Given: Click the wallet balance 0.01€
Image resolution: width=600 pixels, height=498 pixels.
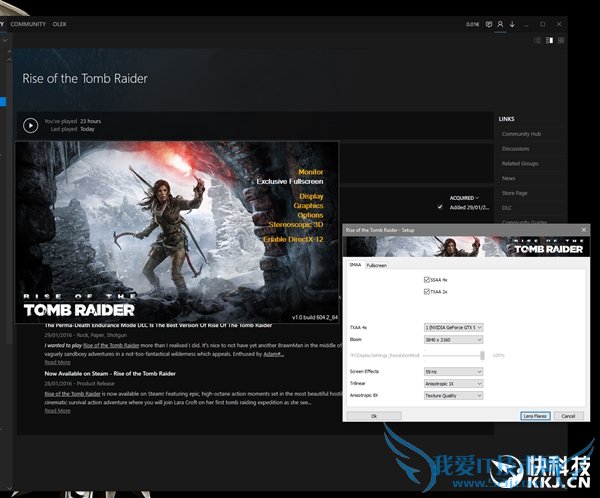Looking at the screenshot, I should (472, 24).
